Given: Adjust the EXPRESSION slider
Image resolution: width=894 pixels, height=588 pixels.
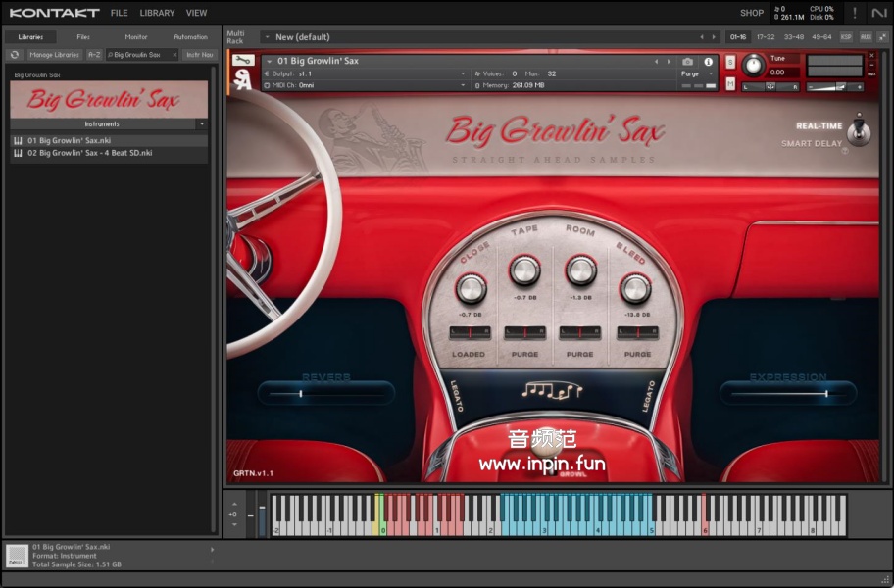Looking at the screenshot, I should coord(788,393).
